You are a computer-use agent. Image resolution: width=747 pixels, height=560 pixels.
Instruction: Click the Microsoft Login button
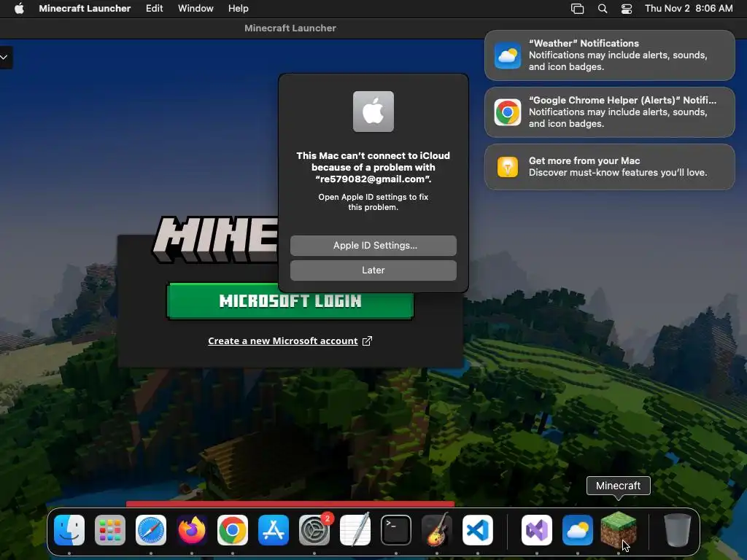coord(290,301)
